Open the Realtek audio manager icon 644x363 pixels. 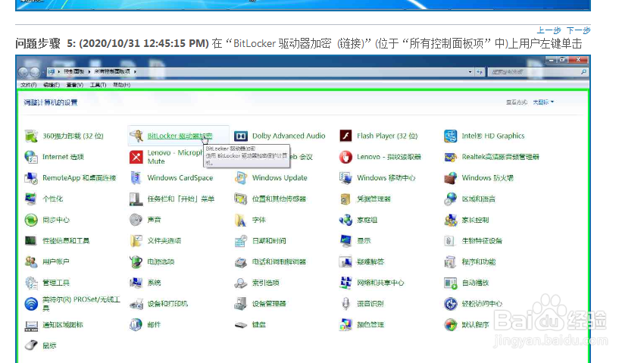451,157
